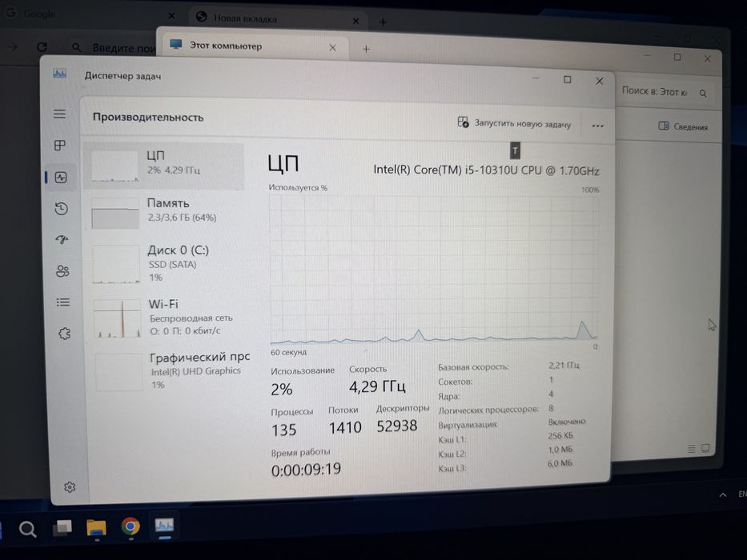Reload page in Chrome
This screenshot has width=747, height=560.
[42, 46]
